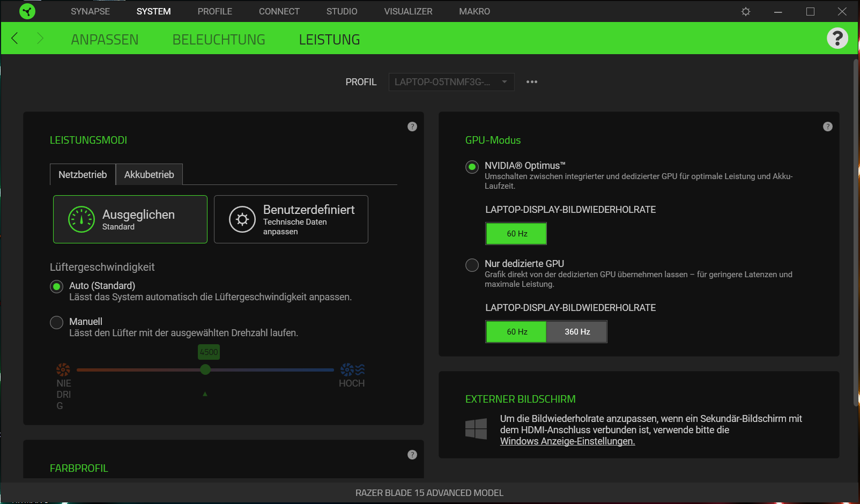Open the MAKRO menu
The height and width of the screenshot is (504, 860).
click(475, 11)
